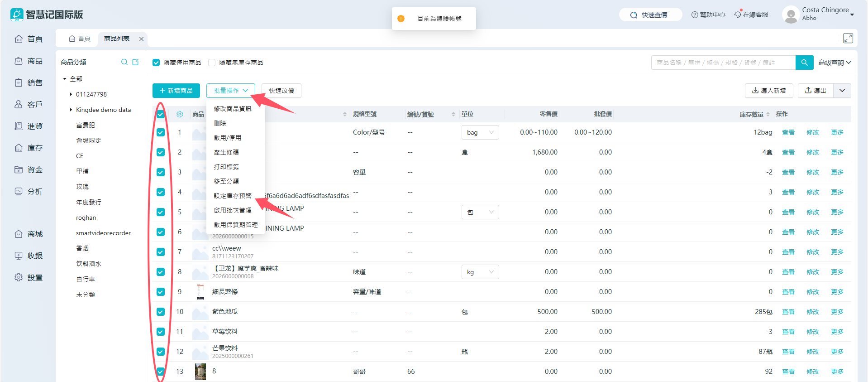Click the 新增商品 button
Image resolution: width=868 pixels, height=382 pixels.
176,91
